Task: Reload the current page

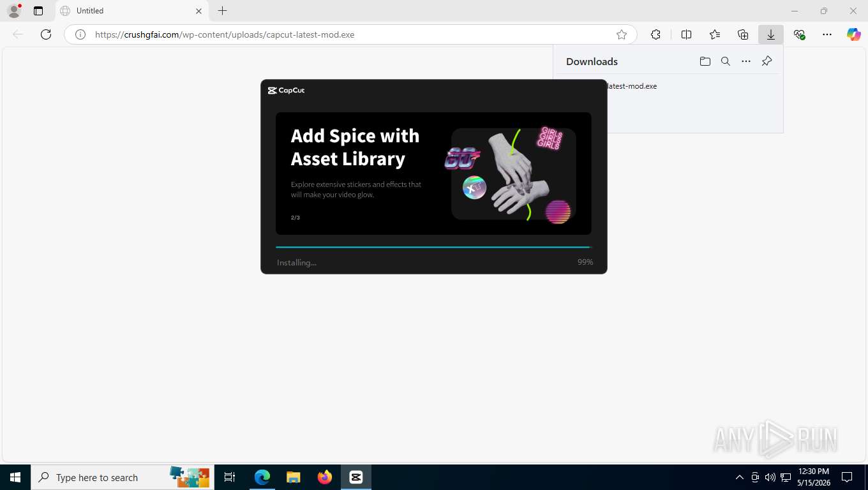Action: pos(46,34)
